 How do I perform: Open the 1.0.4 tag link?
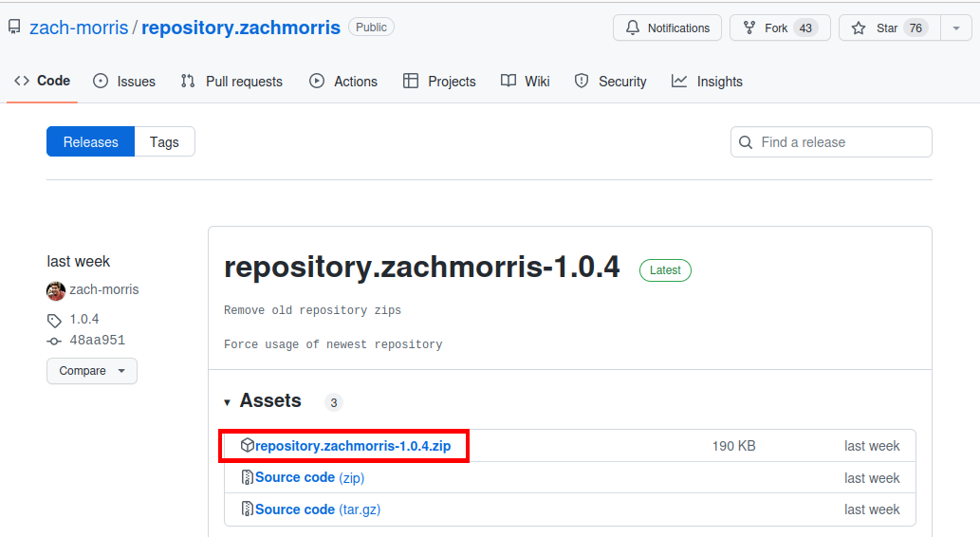click(x=84, y=319)
